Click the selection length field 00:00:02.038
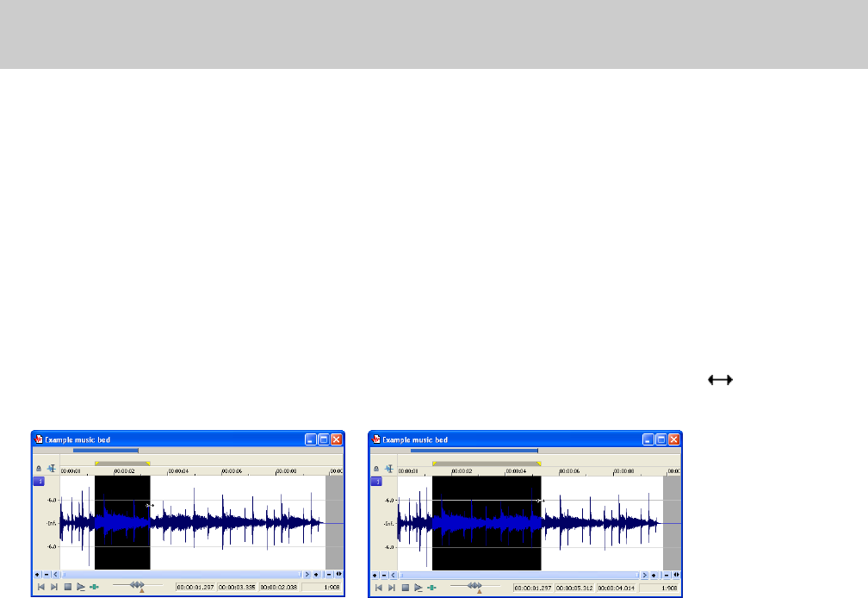Image resolution: width=868 pixels, height=598 pixels. (x=279, y=587)
